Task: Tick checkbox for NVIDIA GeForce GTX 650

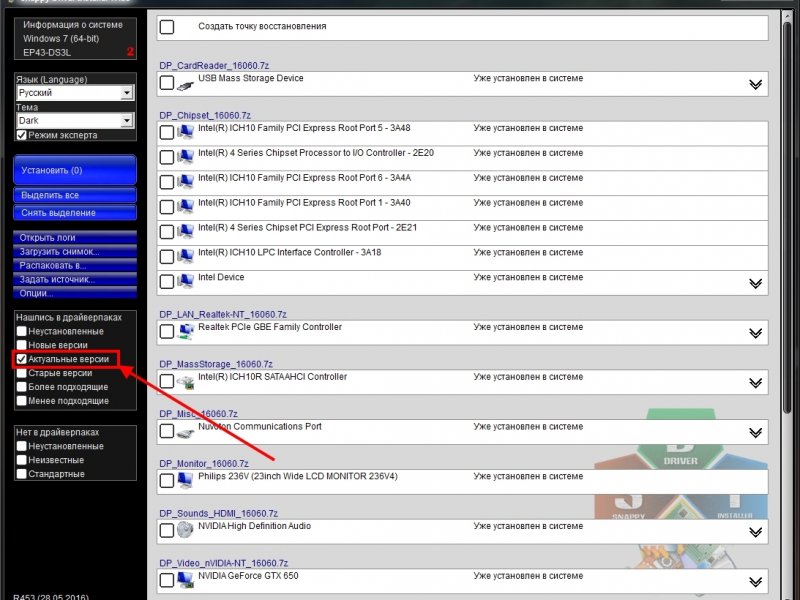Action: pos(167,580)
